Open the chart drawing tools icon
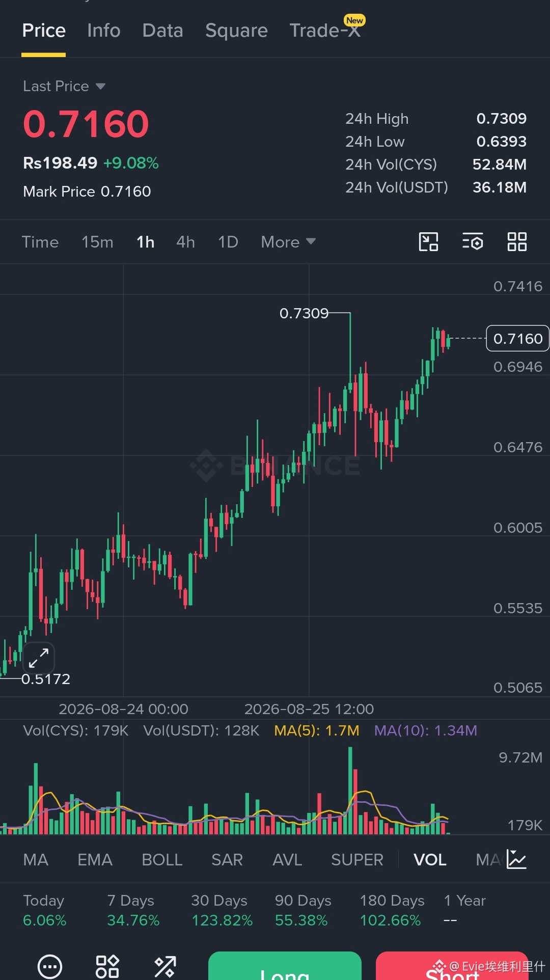550x980 pixels. (428, 242)
